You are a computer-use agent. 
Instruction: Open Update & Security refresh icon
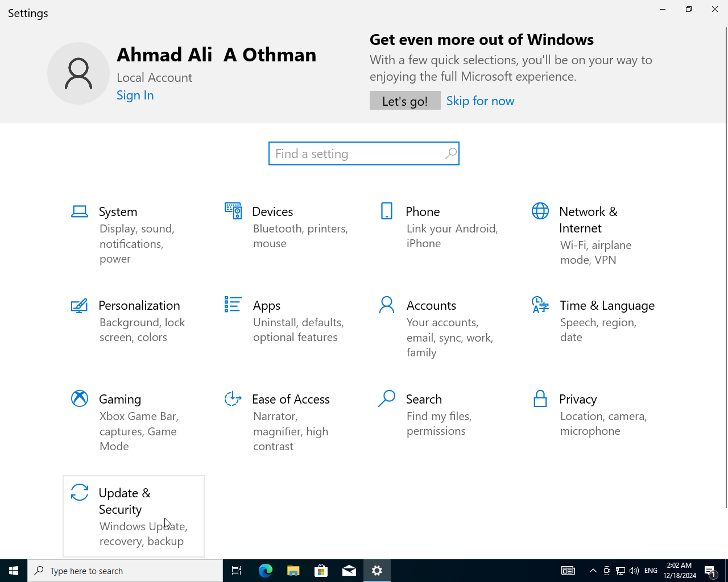pyautogui.click(x=80, y=492)
